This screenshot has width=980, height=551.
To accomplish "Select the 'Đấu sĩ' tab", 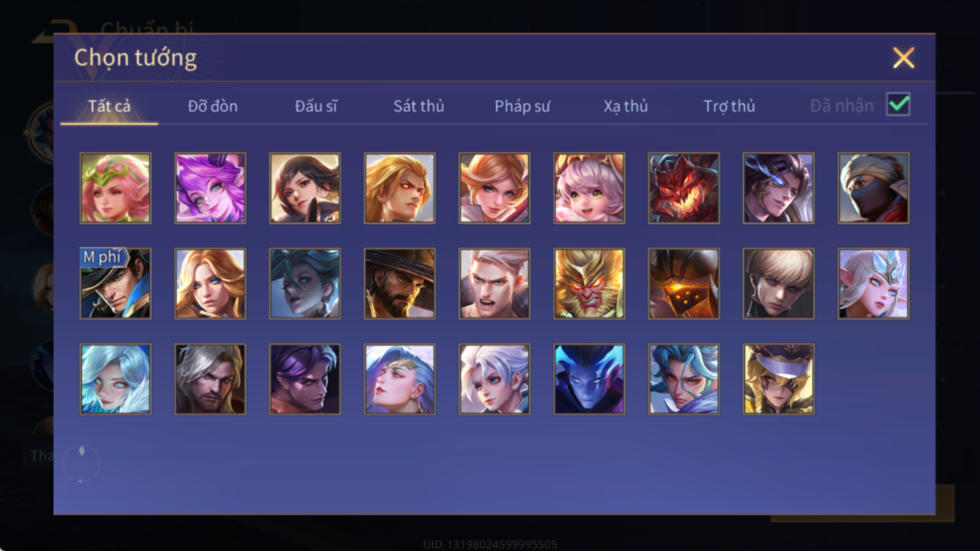I will click(316, 106).
